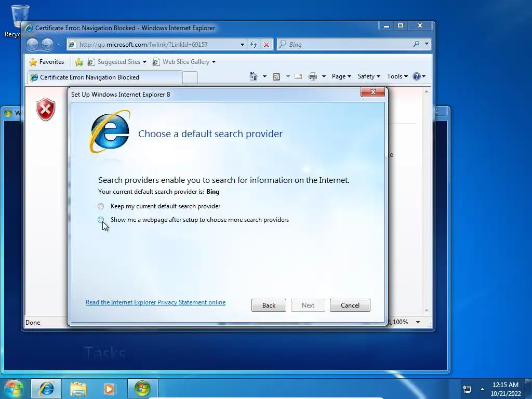The height and width of the screenshot is (399, 532).
Task: Click Internet Explorer taskbar icon
Action: pos(46,389)
